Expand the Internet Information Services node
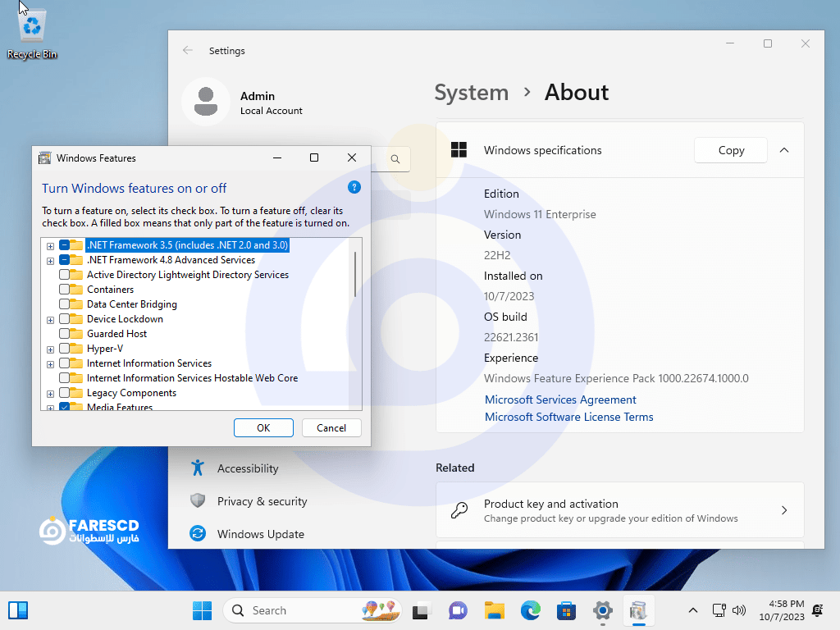The image size is (840, 630). [50, 364]
